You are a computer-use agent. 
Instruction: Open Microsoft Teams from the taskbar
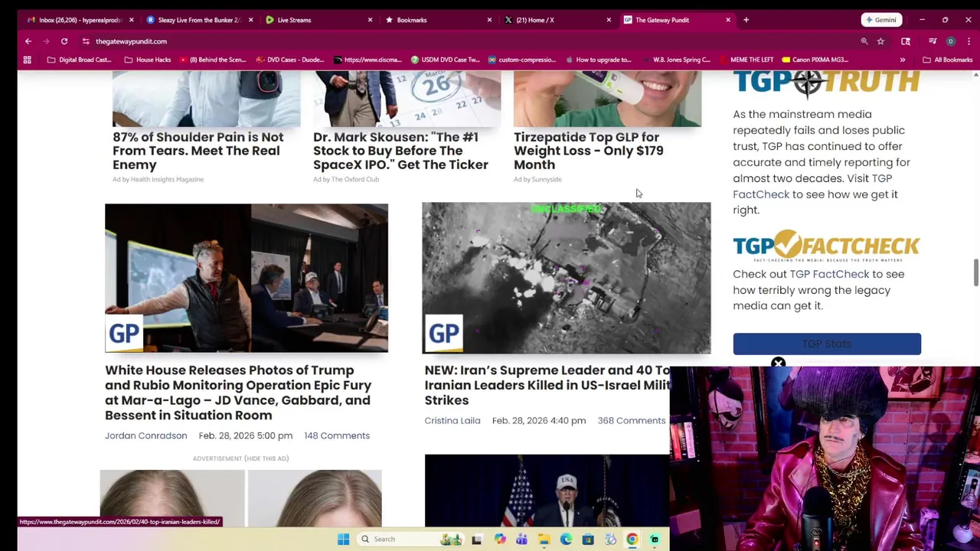521,539
